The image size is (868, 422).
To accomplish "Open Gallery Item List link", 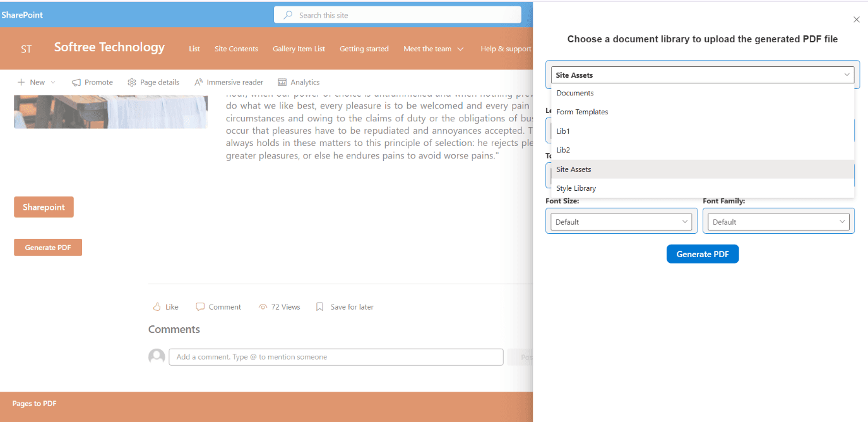I will click(x=299, y=49).
